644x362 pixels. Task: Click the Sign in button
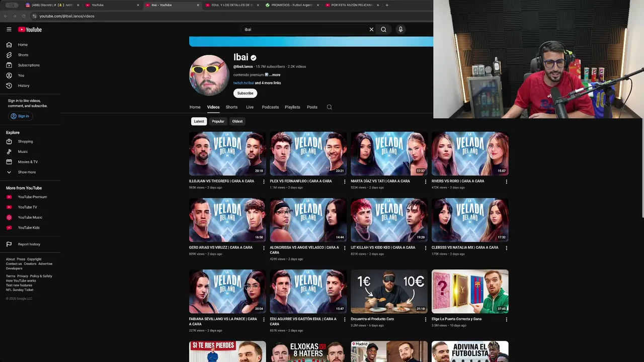coord(20,116)
